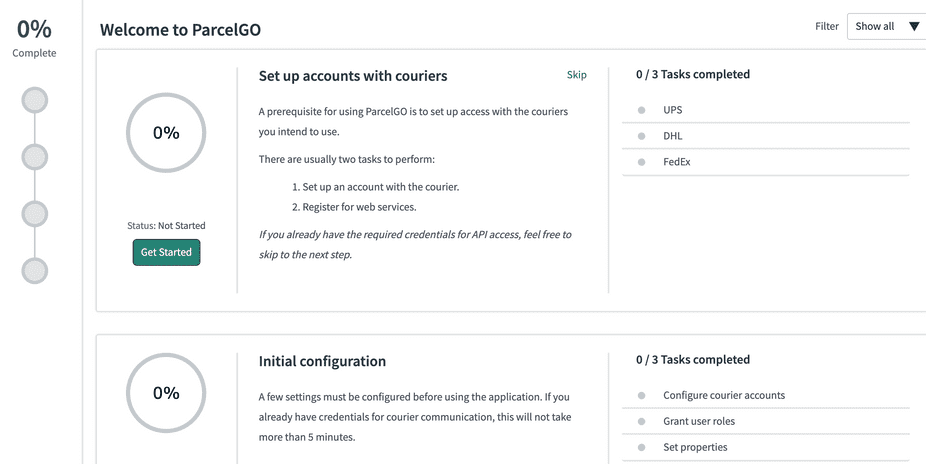
Task: Open the Set properties task
Action: click(765, 447)
